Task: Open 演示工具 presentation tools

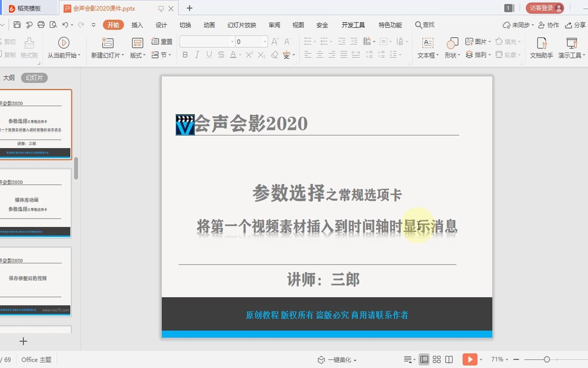Action: [x=571, y=48]
